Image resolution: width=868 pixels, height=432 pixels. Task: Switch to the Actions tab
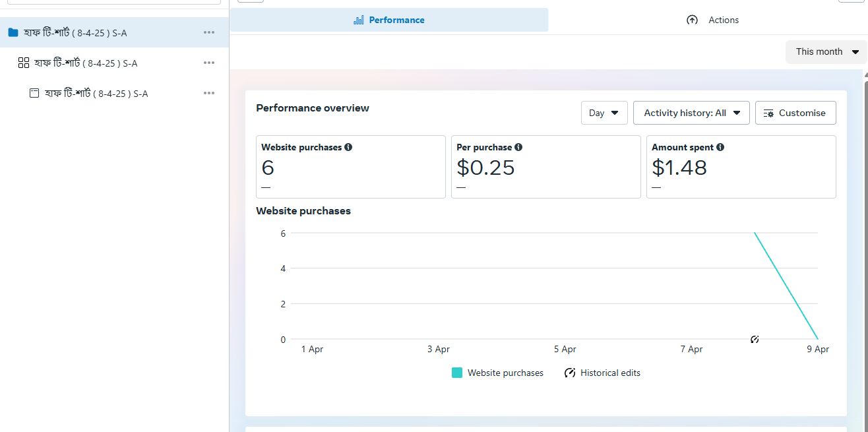coord(712,20)
